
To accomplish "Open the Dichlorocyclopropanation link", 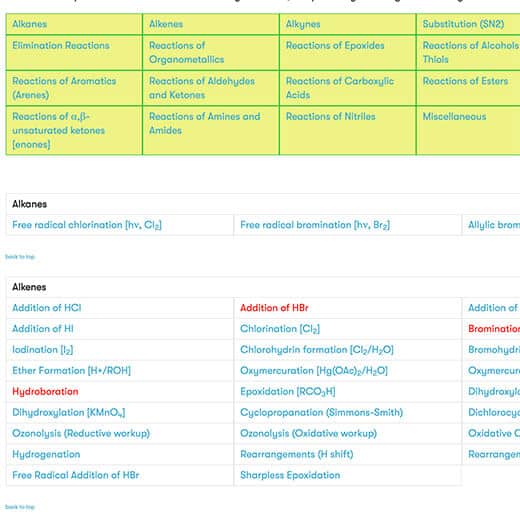I will tap(494, 412).
